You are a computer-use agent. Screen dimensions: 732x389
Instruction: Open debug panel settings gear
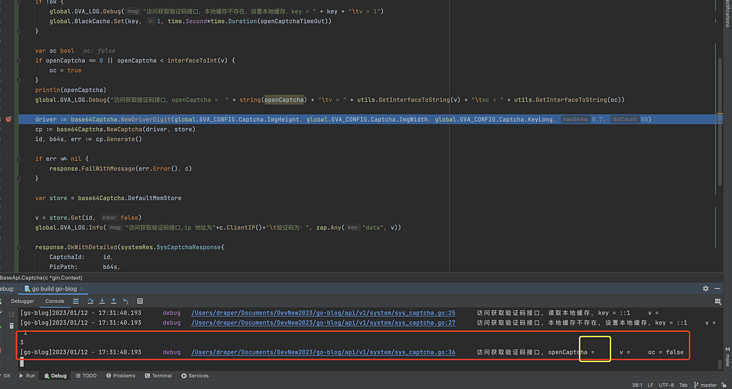click(705, 289)
